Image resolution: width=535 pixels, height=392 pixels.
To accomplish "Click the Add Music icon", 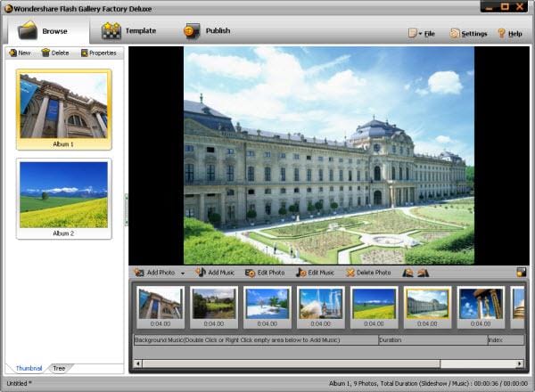I will click(x=201, y=273).
